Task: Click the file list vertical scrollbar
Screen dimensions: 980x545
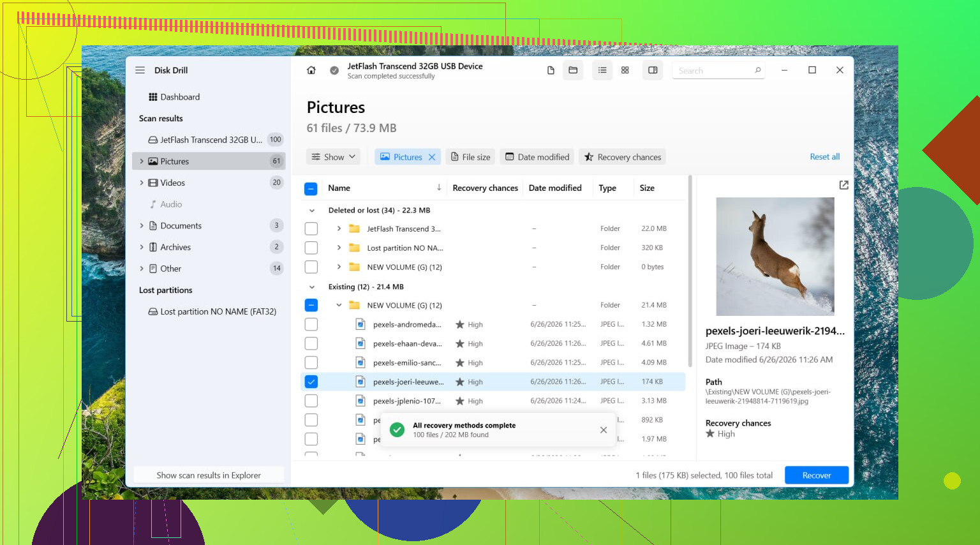Action: point(690,271)
